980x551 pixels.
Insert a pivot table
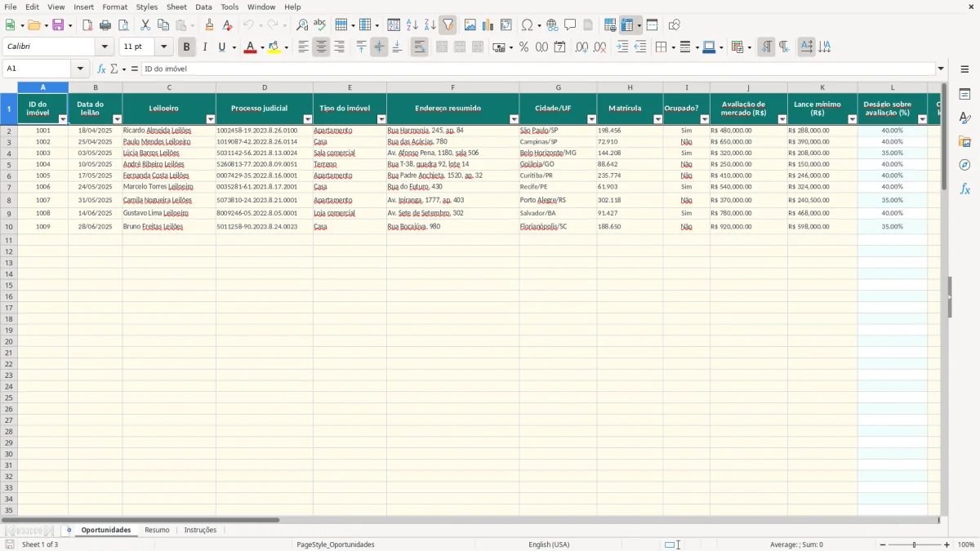coord(506,25)
